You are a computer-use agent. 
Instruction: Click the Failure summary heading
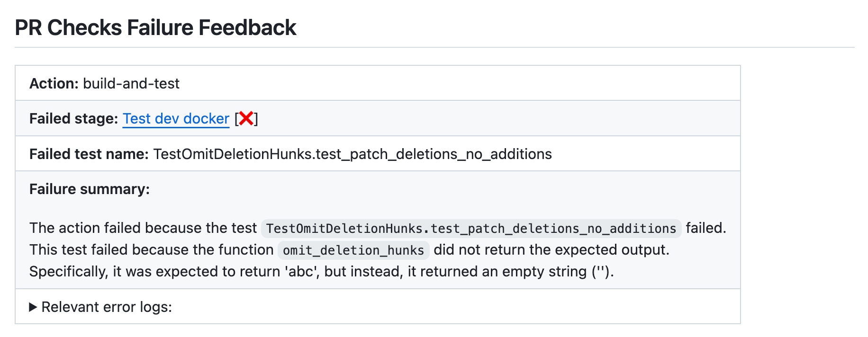90,189
